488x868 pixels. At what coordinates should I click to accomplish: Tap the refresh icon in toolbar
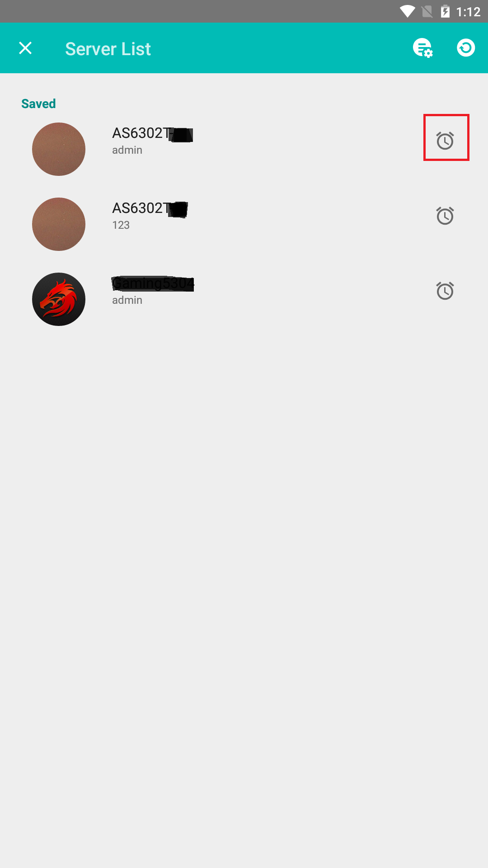point(466,47)
